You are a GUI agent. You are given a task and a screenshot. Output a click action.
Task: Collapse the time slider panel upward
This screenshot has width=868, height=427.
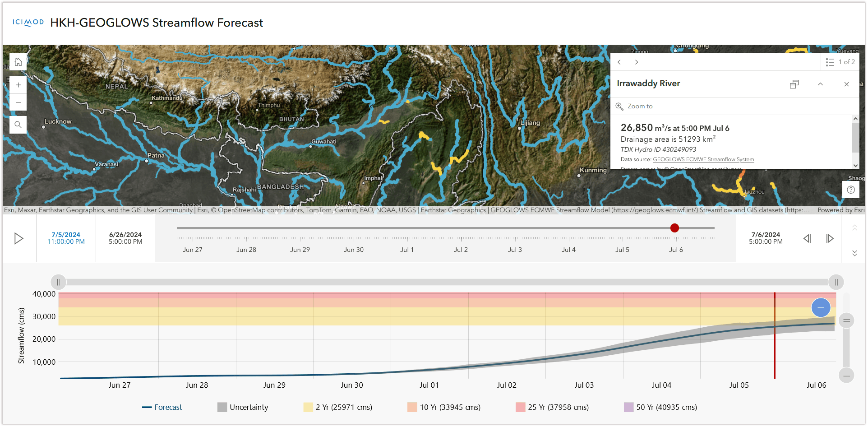[854, 227]
